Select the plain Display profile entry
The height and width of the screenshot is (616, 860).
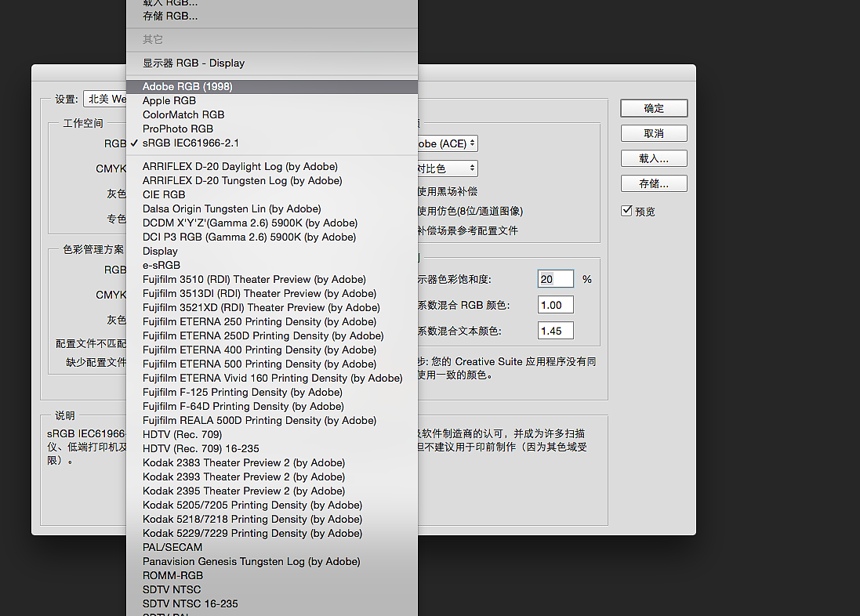point(271,252)
